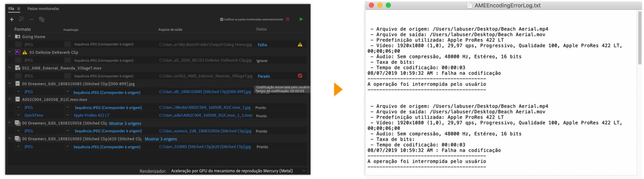Click document icon in AMEEncodingErrorLog.txt title bar
This screenshot has width=644, height=179.
[470, 5]
